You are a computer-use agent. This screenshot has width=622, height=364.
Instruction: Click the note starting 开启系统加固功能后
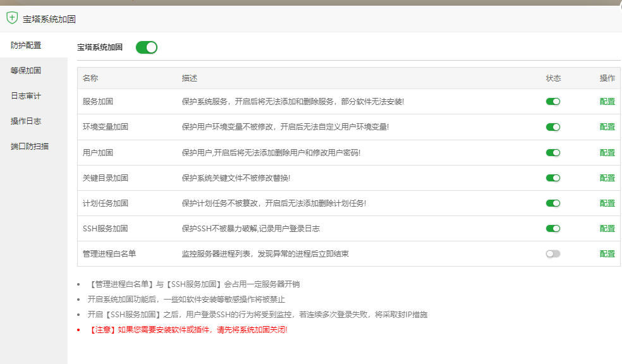[186, 300]
